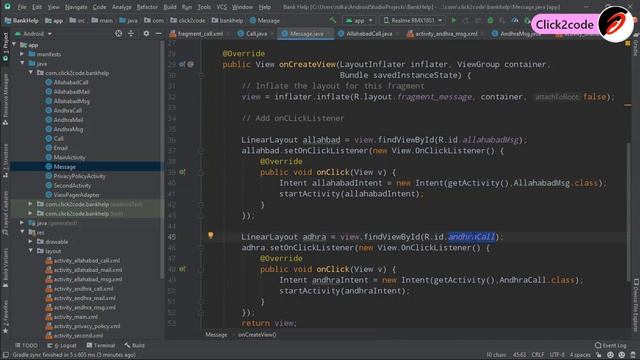Collapse the app module in project tree
The height and width of the screenshot is (360, 640).
[x=15, y=44]
